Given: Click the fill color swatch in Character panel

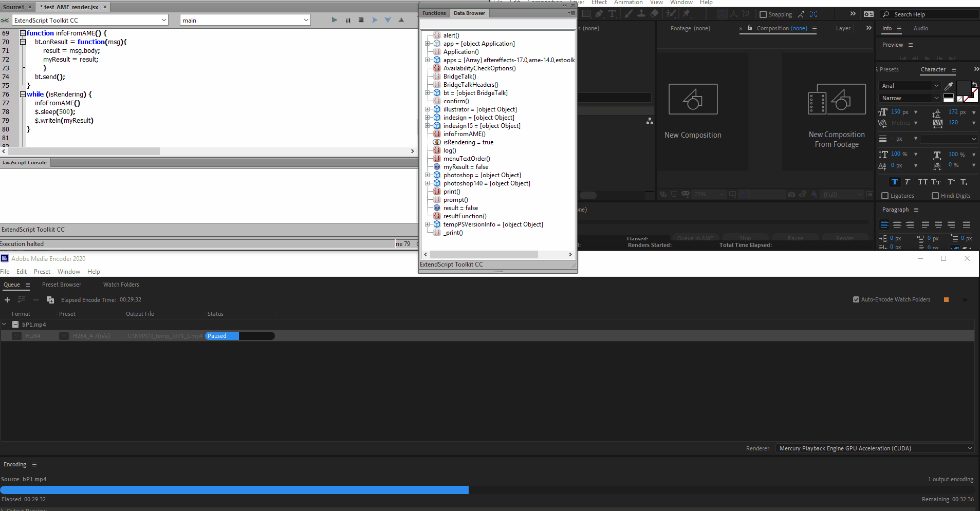Looking at the screenshot, I should click(x=964, y=89).
